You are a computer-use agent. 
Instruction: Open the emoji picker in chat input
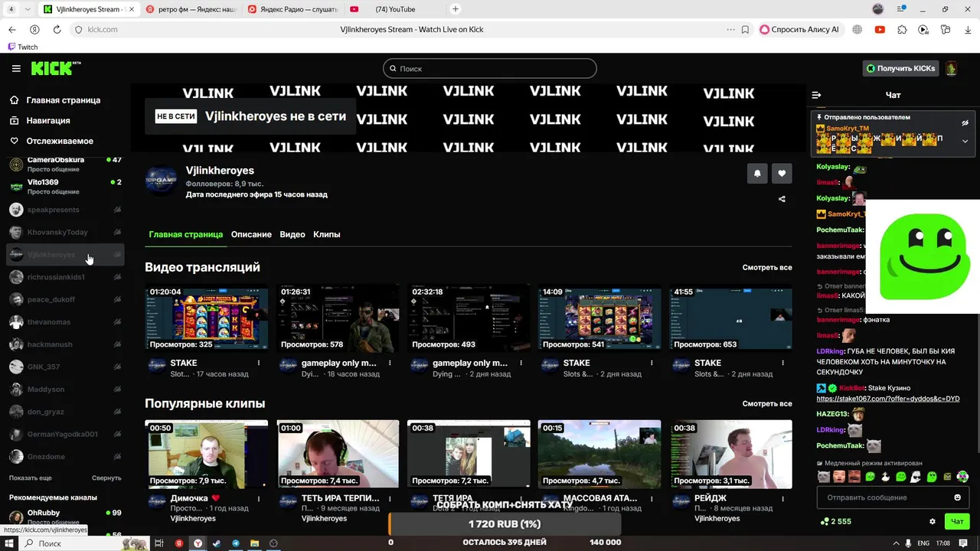coord(957,497)
